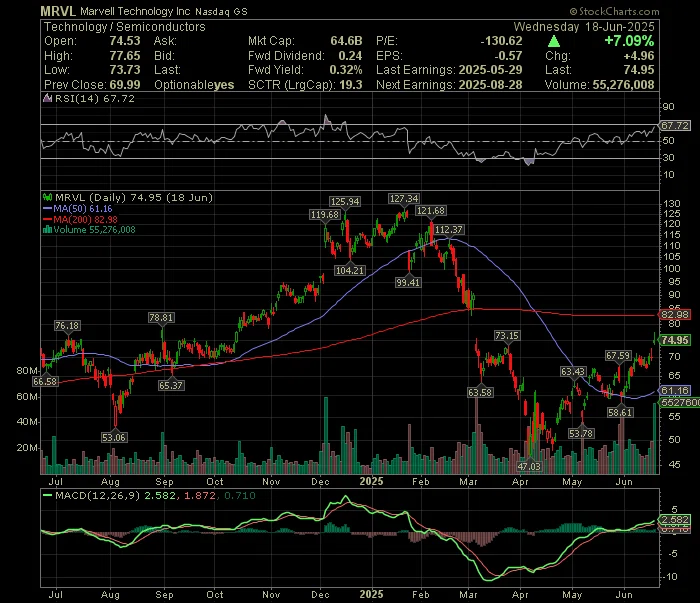Click the 127.34 peak price label
Screen dimensions: 700x603
pyautogui.click(x=404, y=199)
